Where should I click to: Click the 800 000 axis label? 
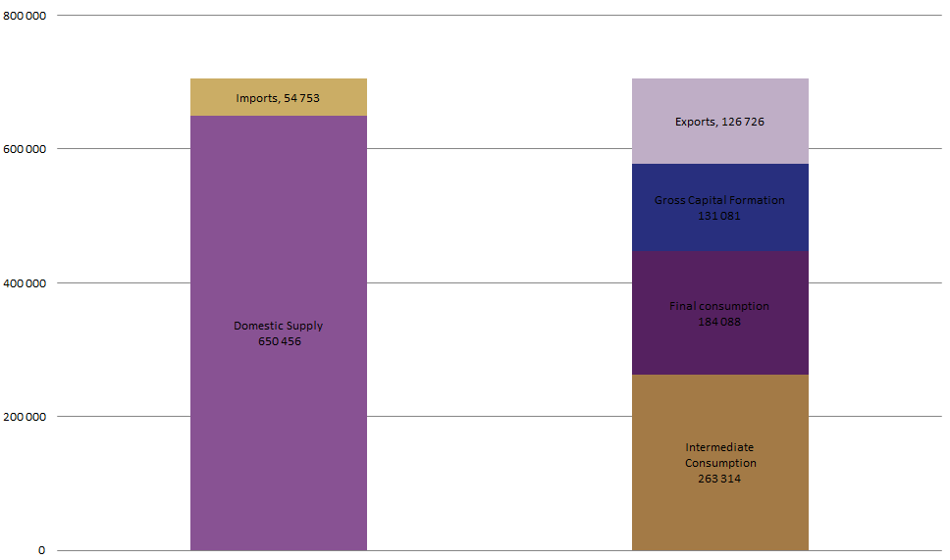[x=25, y=16]
